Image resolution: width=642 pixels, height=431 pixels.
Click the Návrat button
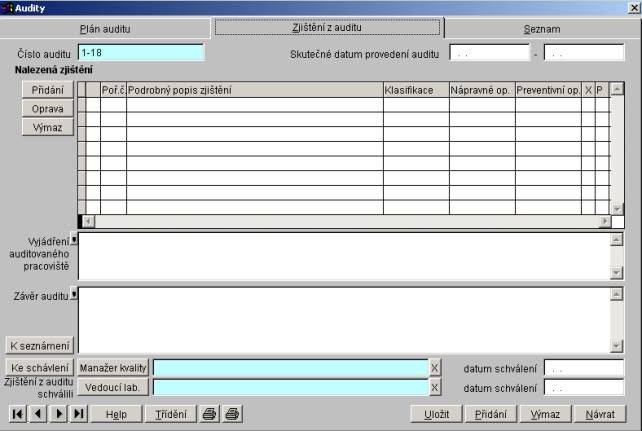[x=600, y=413]
